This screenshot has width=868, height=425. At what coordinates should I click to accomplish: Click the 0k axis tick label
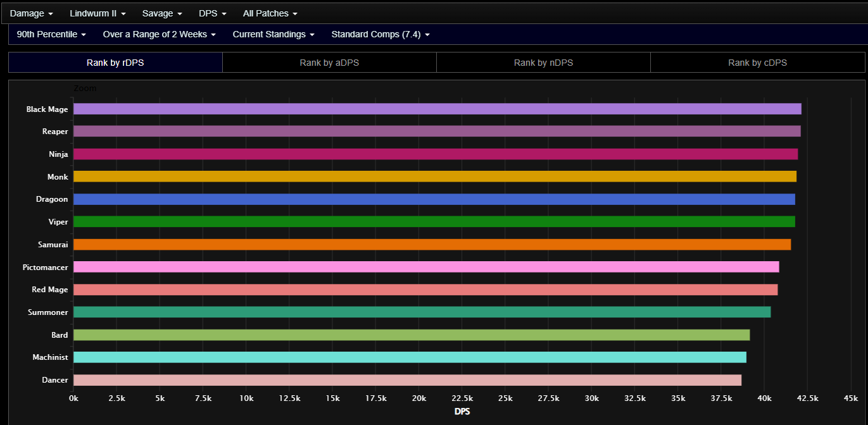click(x=73, y=398)
